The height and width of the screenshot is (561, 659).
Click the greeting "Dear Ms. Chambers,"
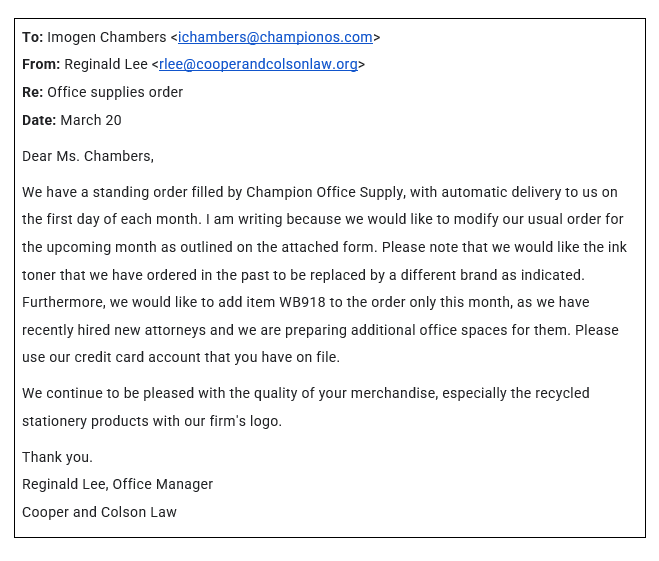[88, 156]
